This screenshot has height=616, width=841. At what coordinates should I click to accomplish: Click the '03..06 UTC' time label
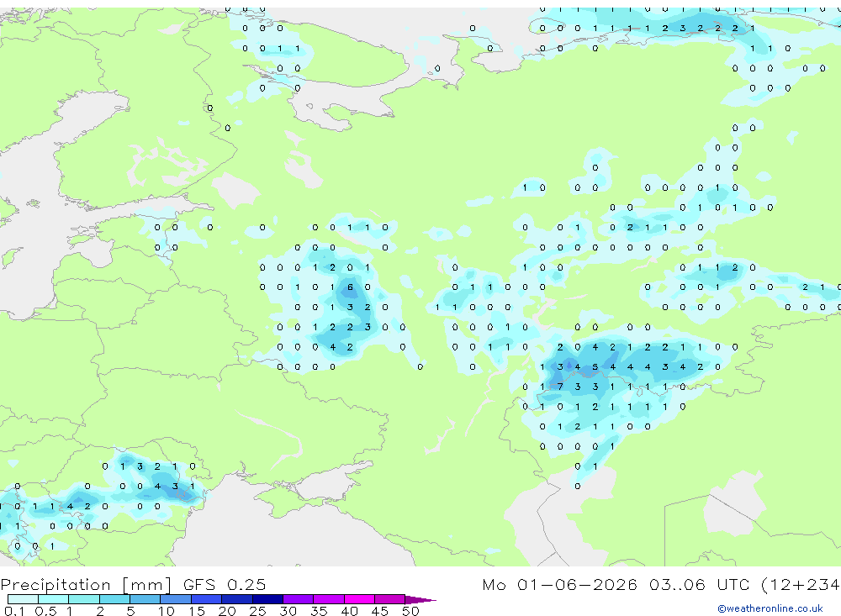(x=699, y=584)
